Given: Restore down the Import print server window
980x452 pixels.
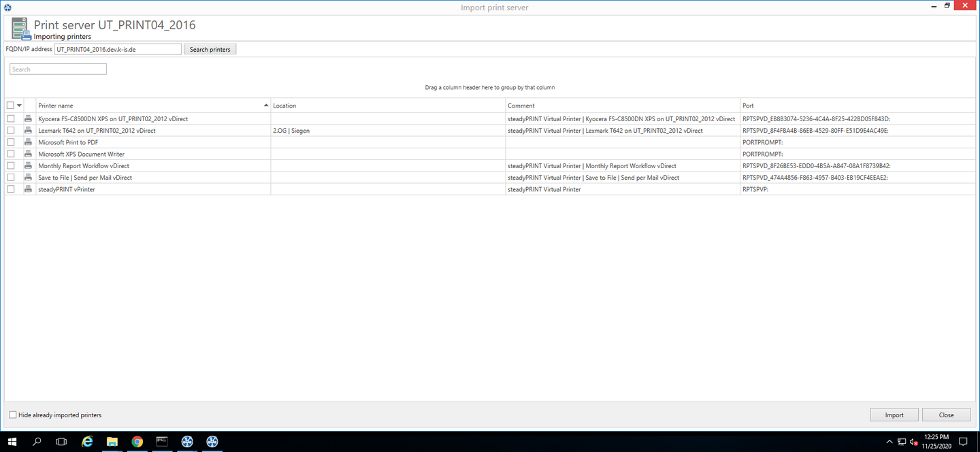Looking at the screenshot, I should pos(947,6).
